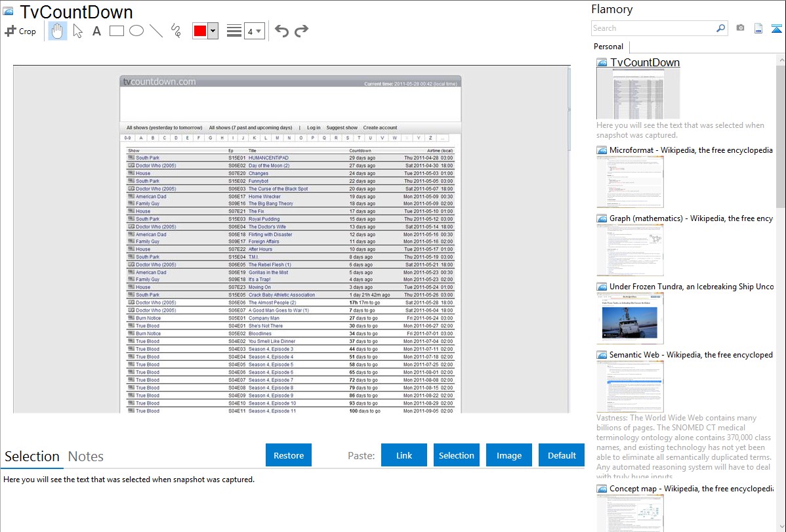Viewport: 786px width, 532px height.
Task: Click the Restore button
Action: click(289, 455)
